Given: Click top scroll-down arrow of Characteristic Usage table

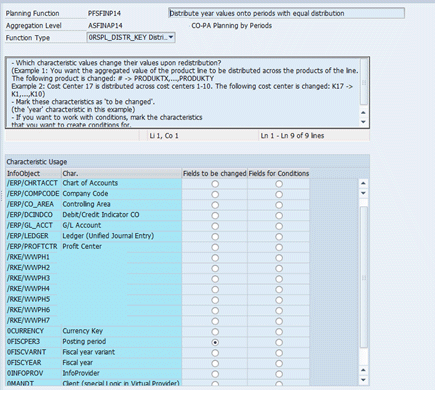Looking at the screenshot, I should pyautogui.click(x=363, y=193).
